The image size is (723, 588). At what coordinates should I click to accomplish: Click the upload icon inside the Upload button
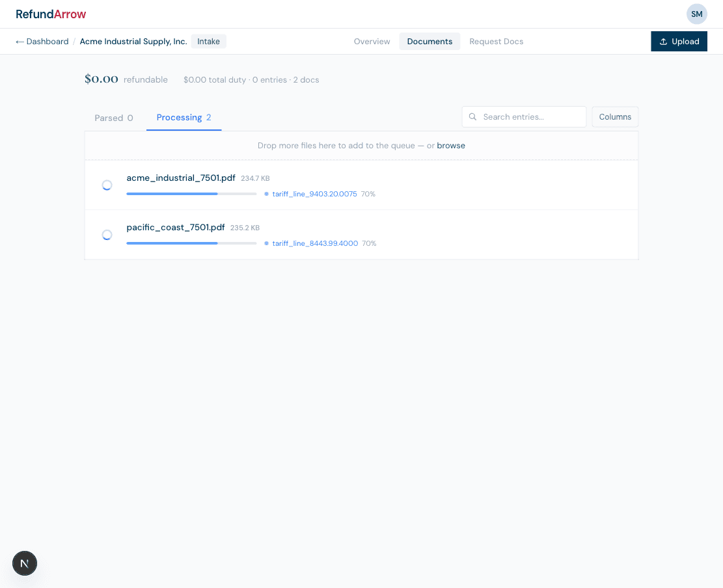pyautogui.click(x=663, y=41)
